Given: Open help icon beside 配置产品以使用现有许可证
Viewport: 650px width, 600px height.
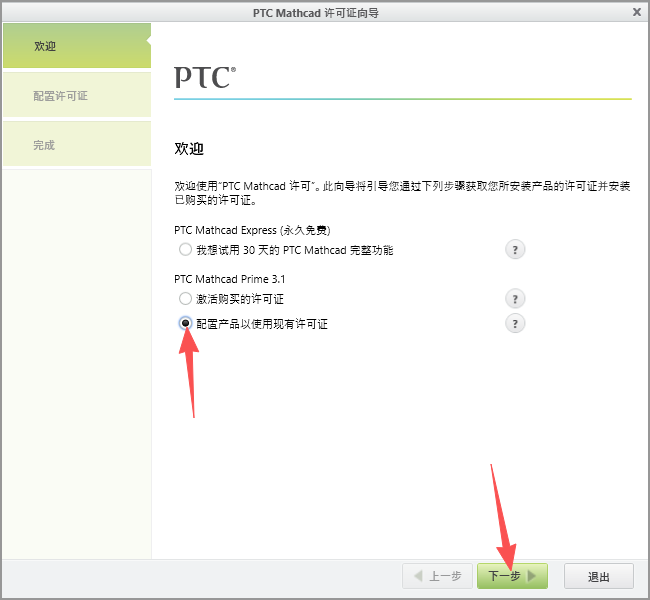Looking at the screenshot, I should coord(515,323).
